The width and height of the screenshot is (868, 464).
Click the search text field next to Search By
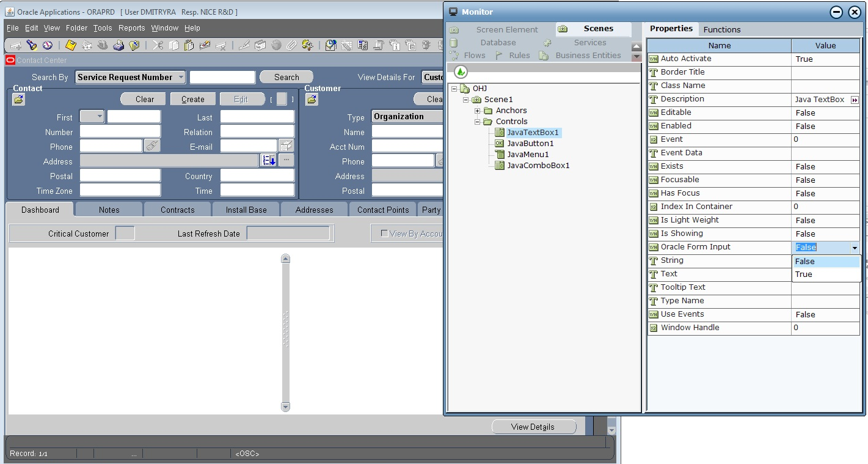tap(222, 77)
